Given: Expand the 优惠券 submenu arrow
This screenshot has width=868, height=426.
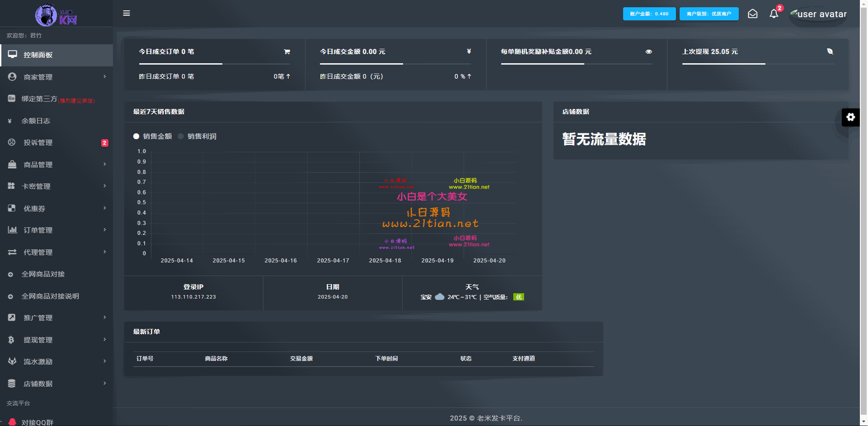Looking at the screenshot, I should pos(104,208).
